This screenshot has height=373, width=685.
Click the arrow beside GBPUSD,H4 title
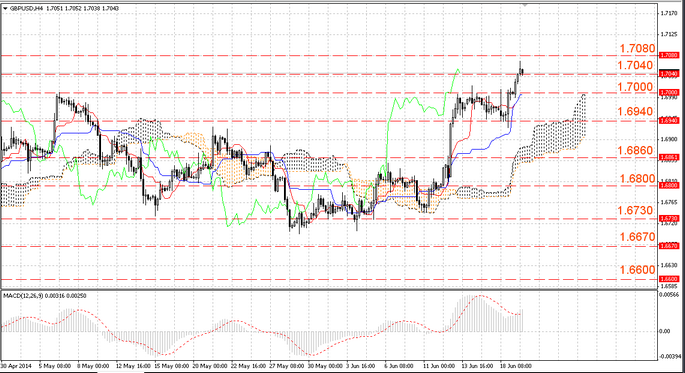[x=5, y=8]
